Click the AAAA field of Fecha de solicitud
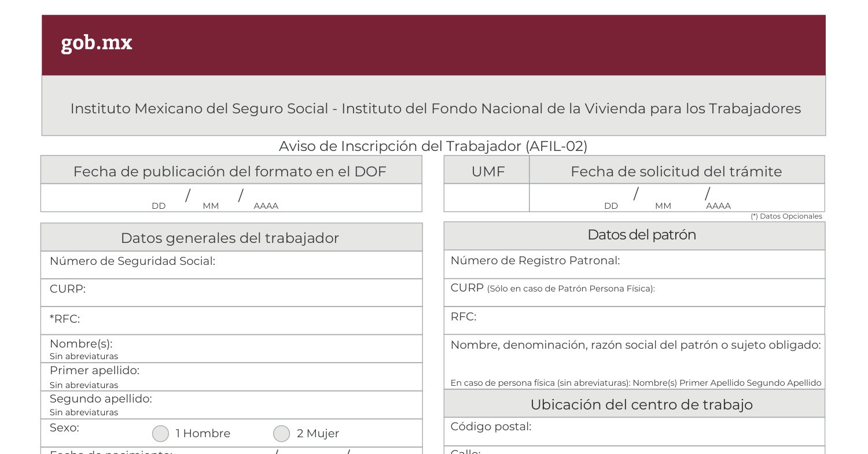868x454 pixels. (x=718, y=197)
